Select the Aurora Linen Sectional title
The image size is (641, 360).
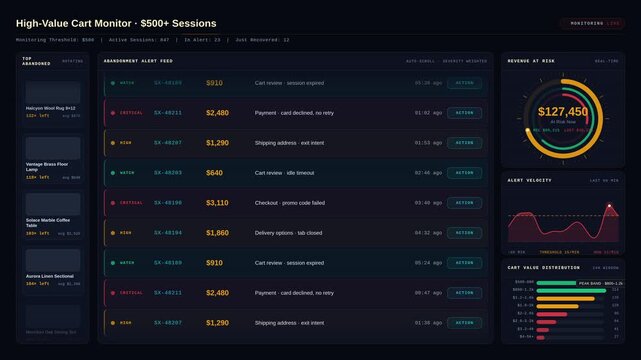pyautogui.click(x=50, y=276)
